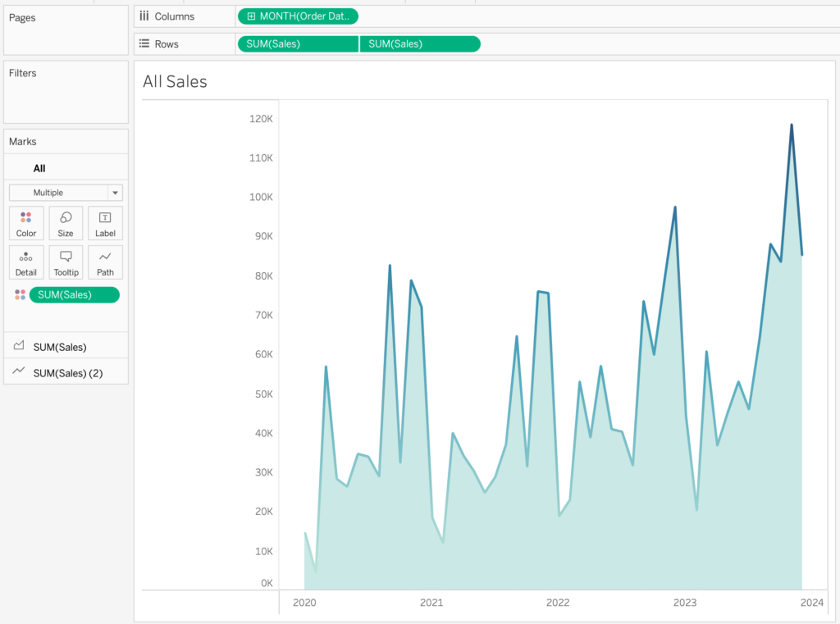Open the Size mark property
This screenshot has width=840, height=624.
pos(66,223)
